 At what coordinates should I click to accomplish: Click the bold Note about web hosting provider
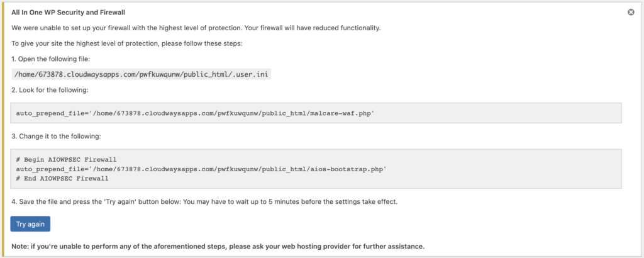(218, 247)
